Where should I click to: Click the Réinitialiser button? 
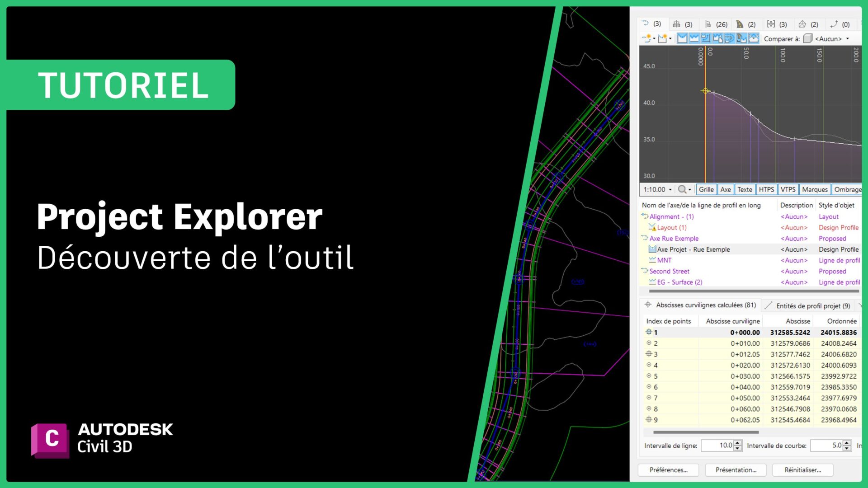(803, 469)
